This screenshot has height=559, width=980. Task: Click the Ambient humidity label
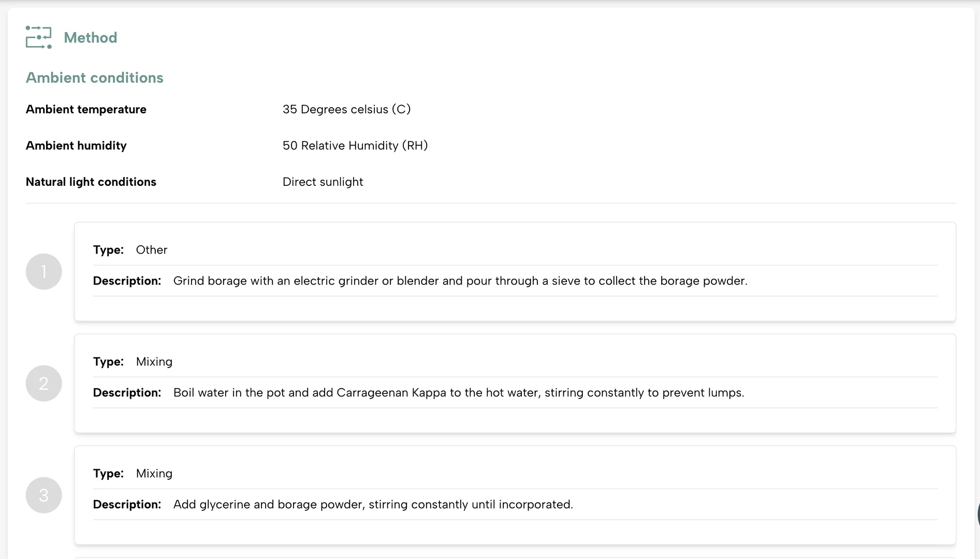tap(76, 145)
